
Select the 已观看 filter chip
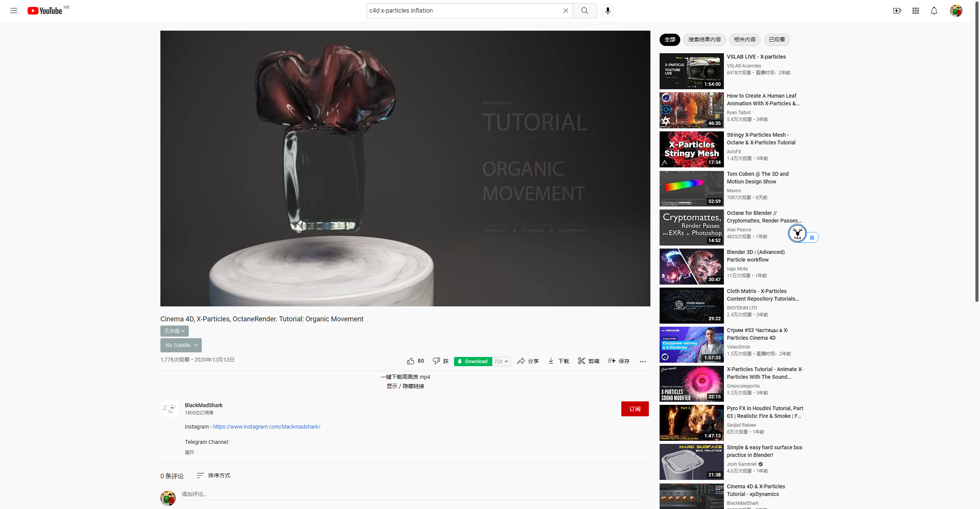point(777,39)
